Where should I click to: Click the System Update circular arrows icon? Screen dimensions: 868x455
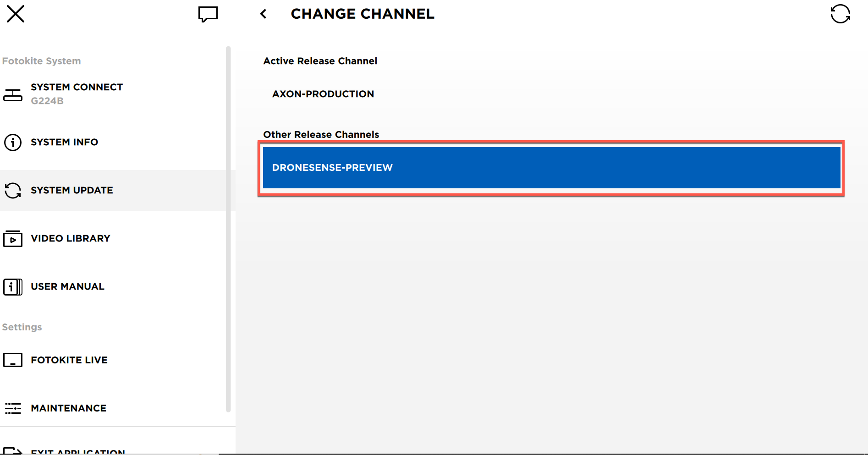(13, 191)
